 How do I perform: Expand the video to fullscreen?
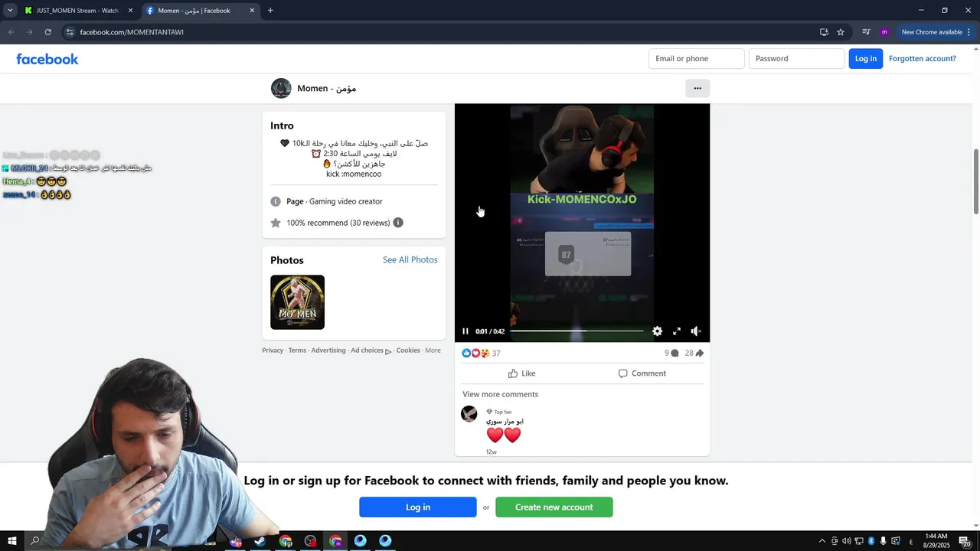pyautogui.click(x=677, y=331)
